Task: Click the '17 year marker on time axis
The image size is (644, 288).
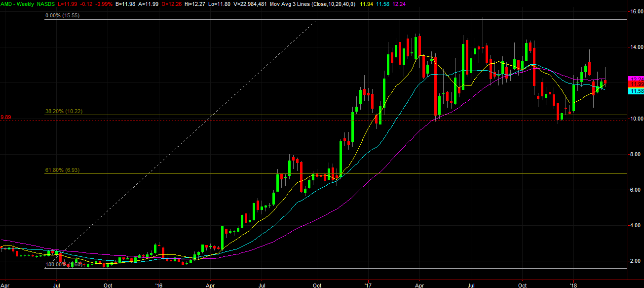Action: tap(368, 285)
